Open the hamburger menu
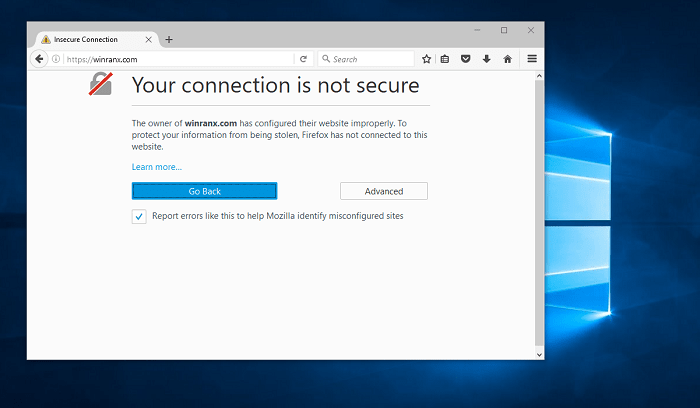The height and width of the screenshot is (408, 700). tap(532, 59)
